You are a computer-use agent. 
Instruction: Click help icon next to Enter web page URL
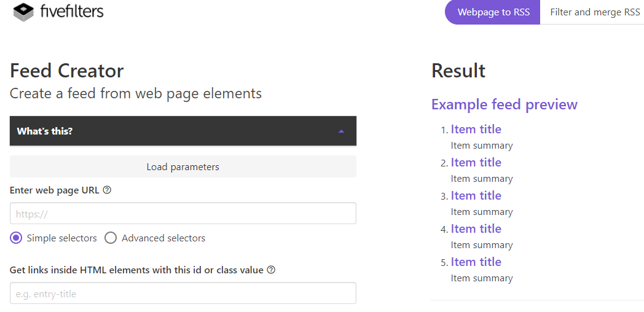pos(107,190)
